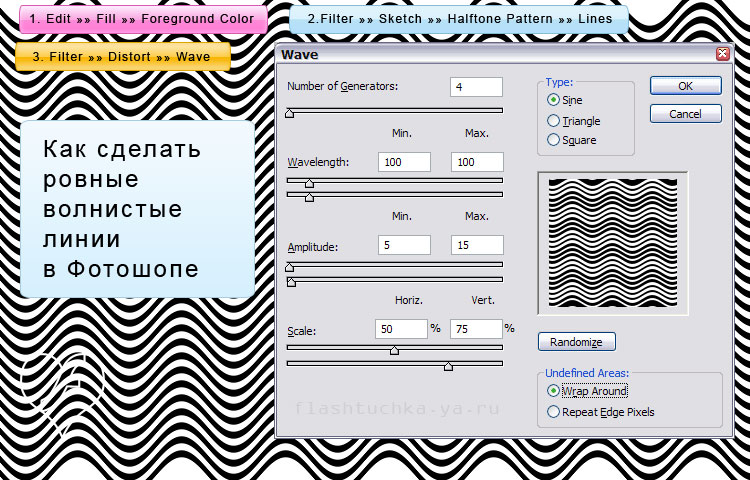
Task: Click the Amplitude label
Action: click(x=313, y=247)
